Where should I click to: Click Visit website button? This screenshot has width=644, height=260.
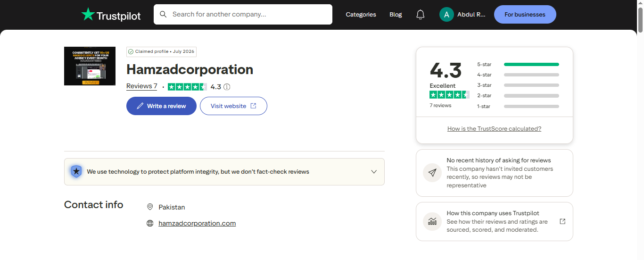click(233, 106)
